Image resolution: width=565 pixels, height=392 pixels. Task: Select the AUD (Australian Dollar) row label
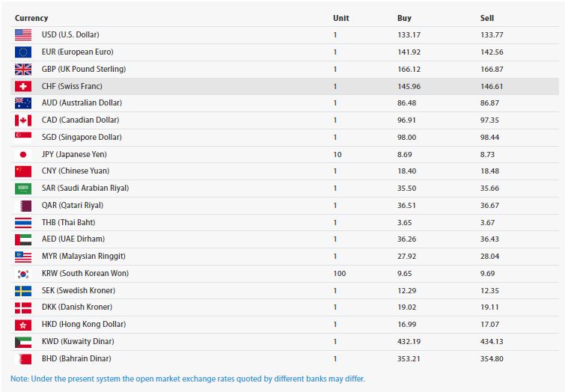click(x=82, y=102)
